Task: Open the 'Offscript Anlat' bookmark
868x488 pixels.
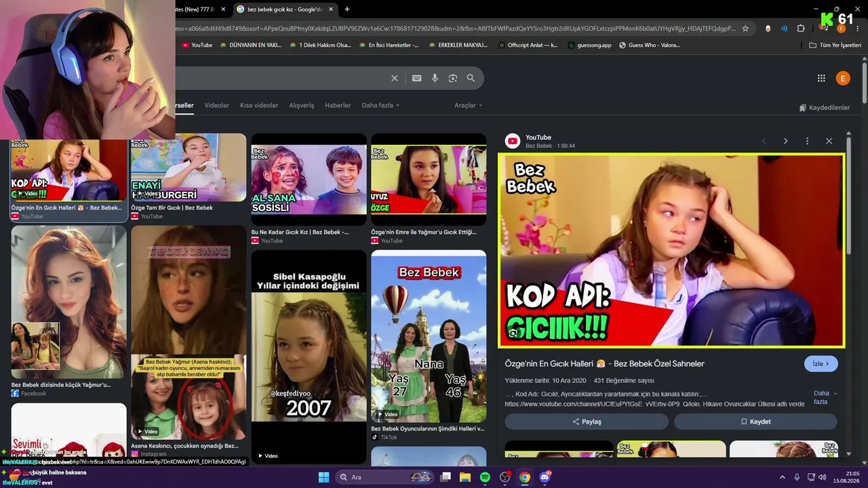Action: [x=528, y=45]
